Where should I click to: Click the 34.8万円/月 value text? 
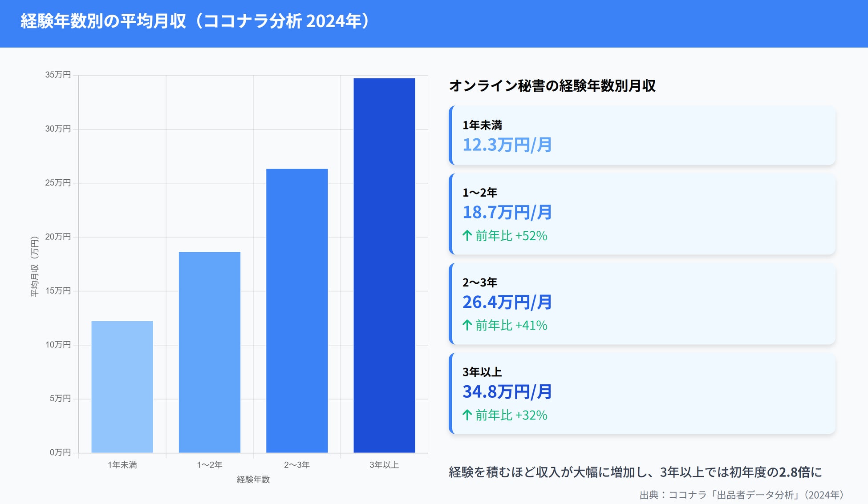(x=507, y=392)
